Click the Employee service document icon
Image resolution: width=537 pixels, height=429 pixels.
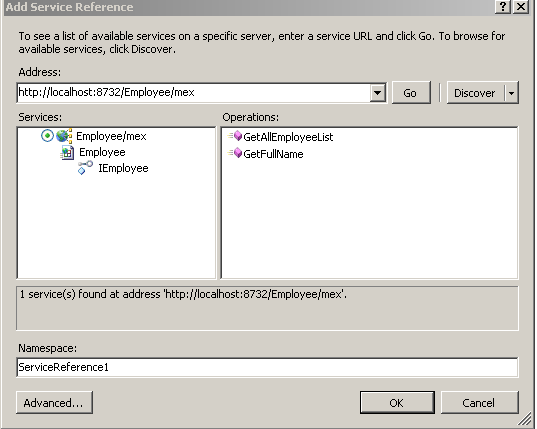tap(67, 152)
